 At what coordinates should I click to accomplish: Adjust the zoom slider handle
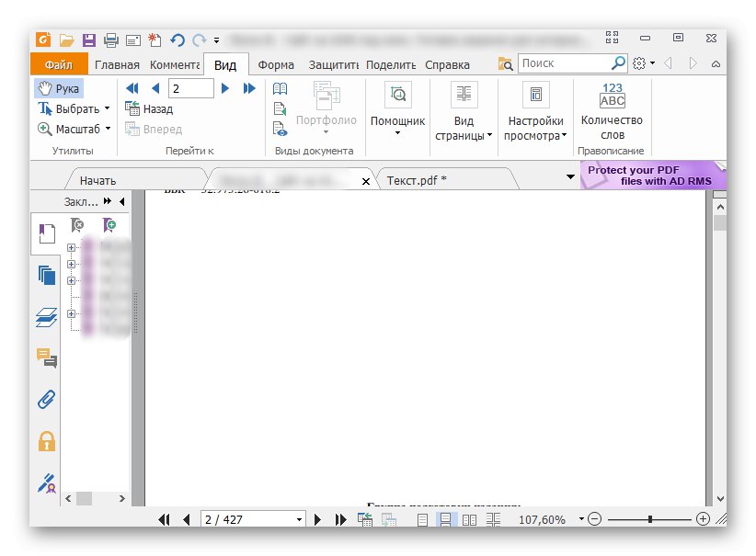tap(650, 519)
